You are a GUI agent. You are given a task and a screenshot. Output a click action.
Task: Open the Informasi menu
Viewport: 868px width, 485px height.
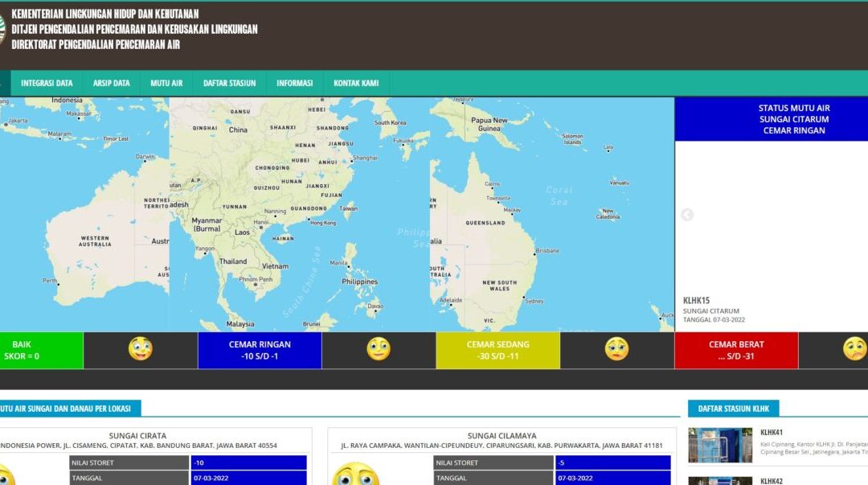tap(294, 83)
